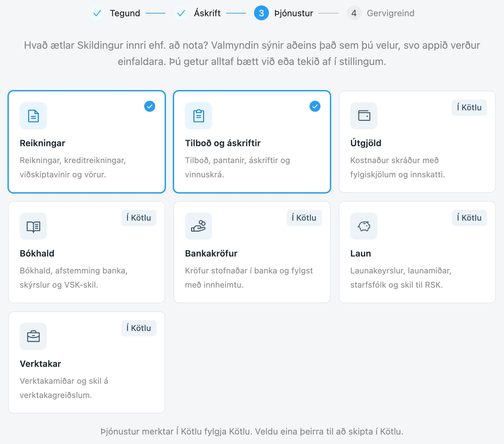This screenshot has width=504, height=444.
Task: Click the Bankakröfur hand-with-coins icon
Action: pos(198,226)
